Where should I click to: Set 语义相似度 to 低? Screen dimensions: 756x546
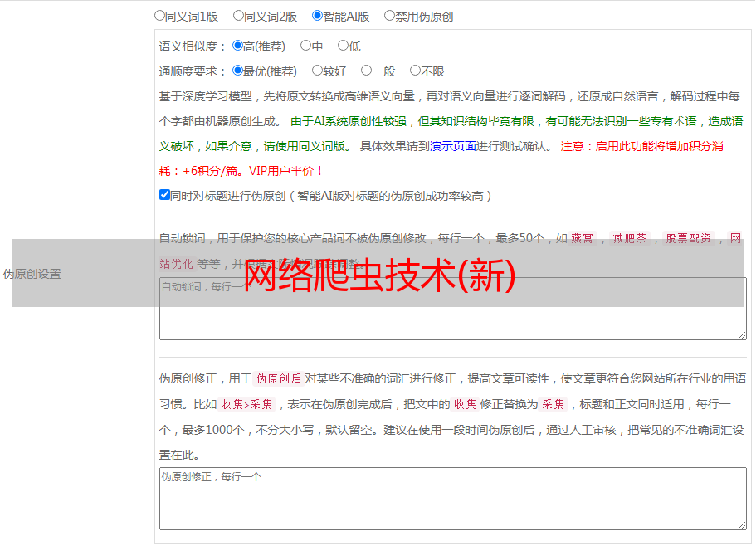pos(343,46)
